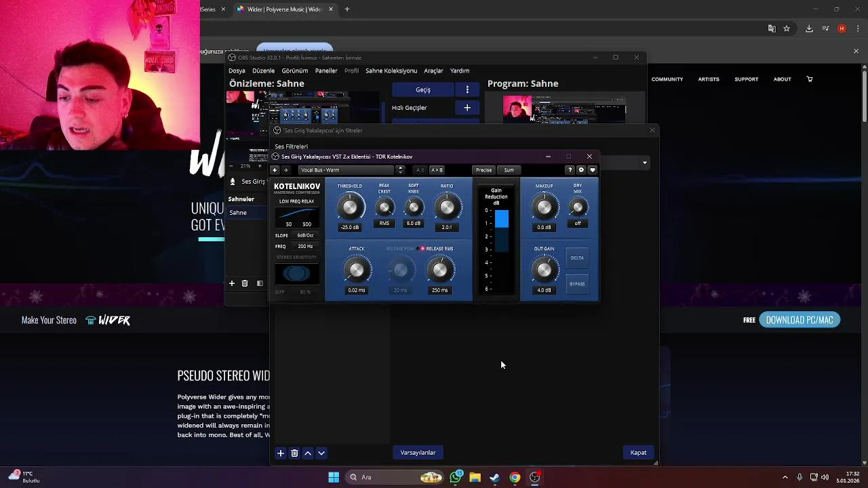
Task: Open File Explorer from the taskbar
Action: click(475, 477)
